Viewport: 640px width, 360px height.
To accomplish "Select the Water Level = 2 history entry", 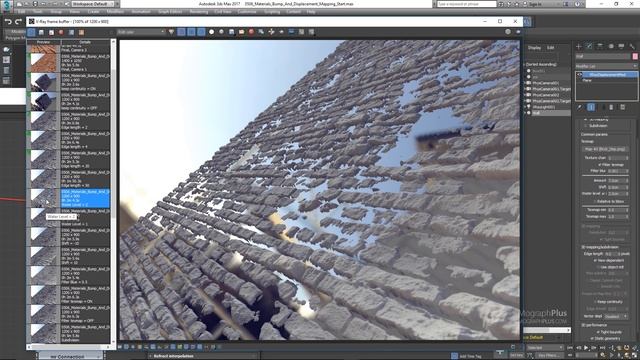I will coord(85,198).
